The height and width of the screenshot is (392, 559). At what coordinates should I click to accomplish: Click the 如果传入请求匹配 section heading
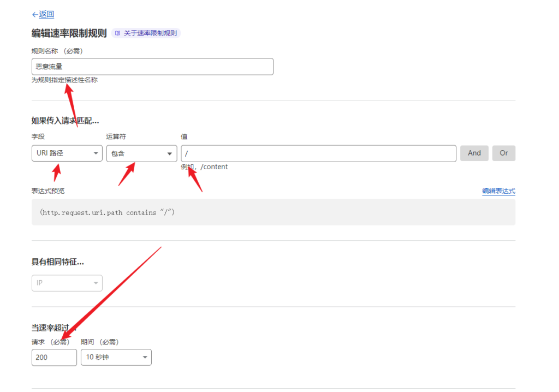(x=65, y=121)
